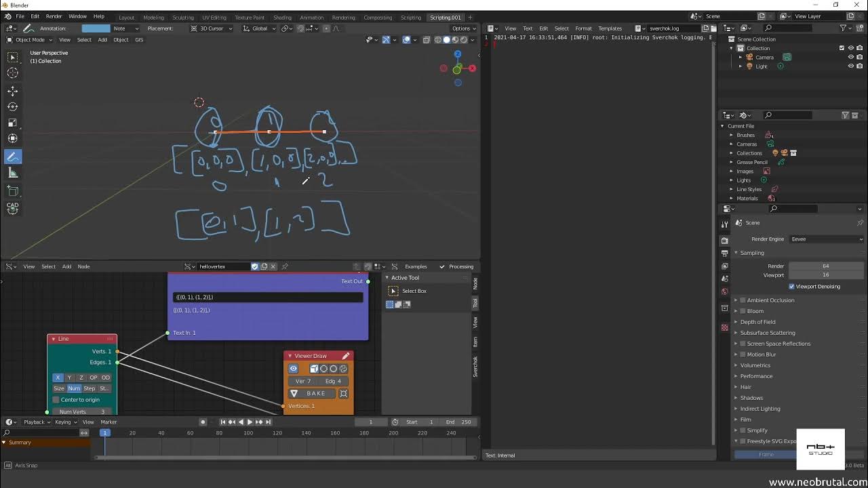Pin the hellovertex node tree

(285, 266)
